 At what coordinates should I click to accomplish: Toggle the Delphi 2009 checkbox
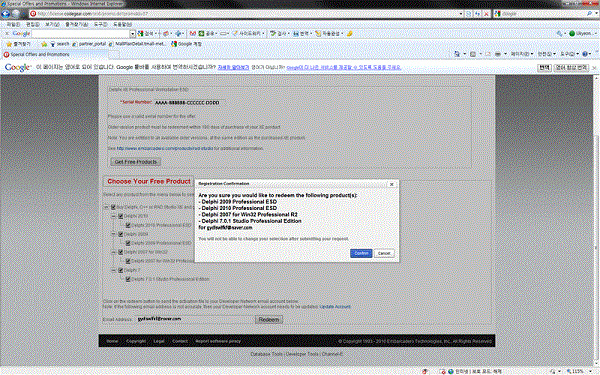[x=121, y=234]
